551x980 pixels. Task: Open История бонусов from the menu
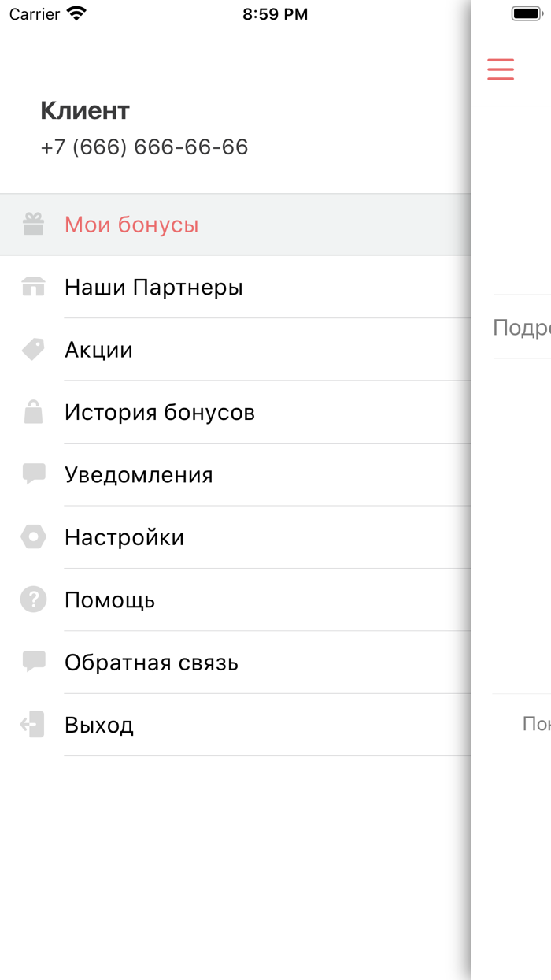[157, 411]
